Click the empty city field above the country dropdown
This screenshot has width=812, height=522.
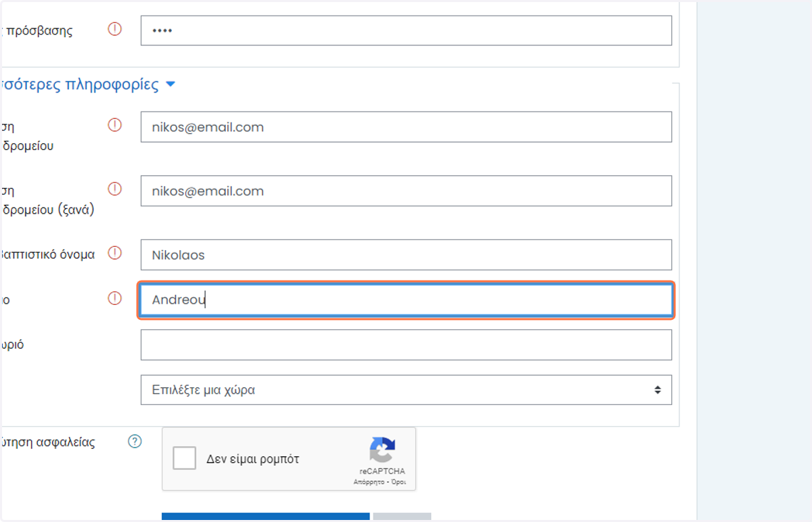[x=406, y=345]
